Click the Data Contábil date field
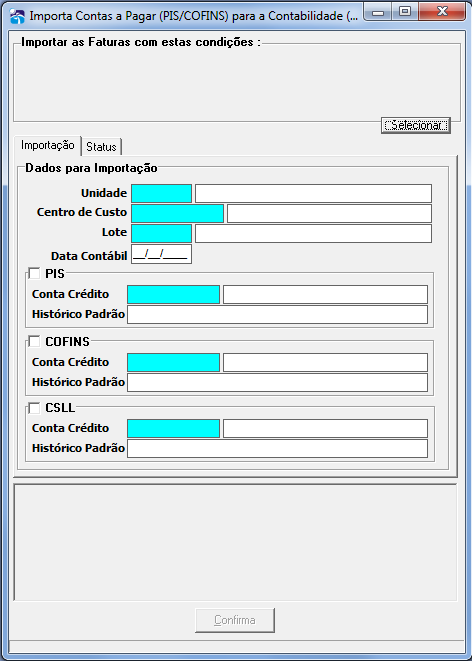Screen dimensions: 472x661 point(161,254)
